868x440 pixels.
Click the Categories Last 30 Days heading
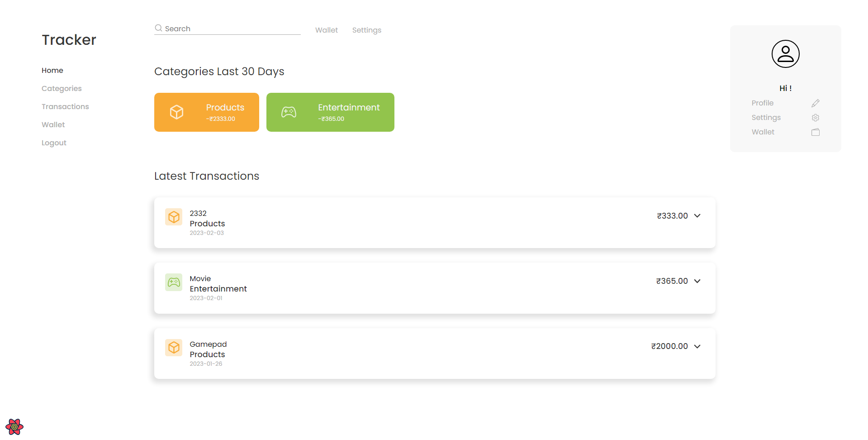point(219,72)
